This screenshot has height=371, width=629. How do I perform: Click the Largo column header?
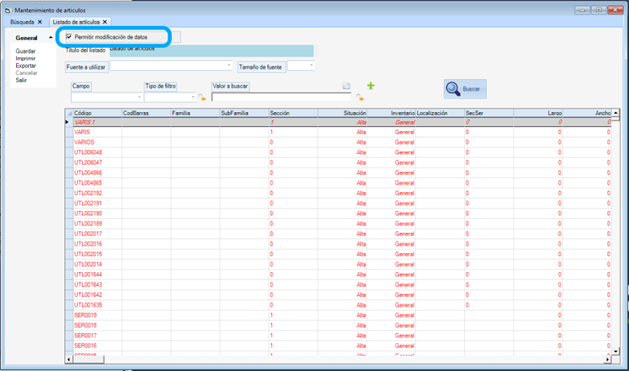pyautogui.click(x=538, y=113)
